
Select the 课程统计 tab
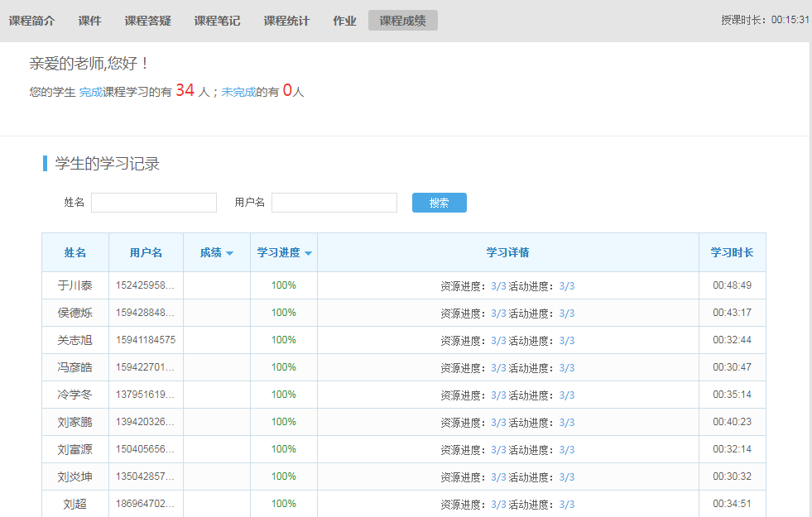click(x=286, y=21)
